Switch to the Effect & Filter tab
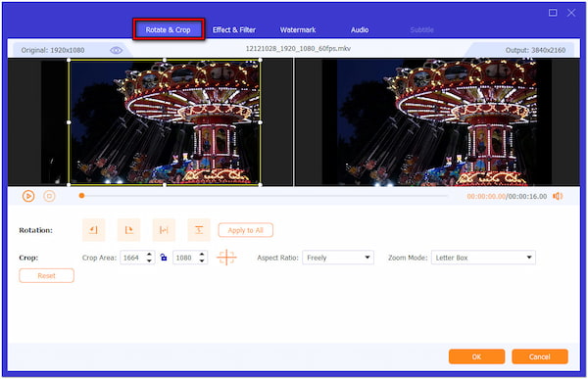The height and width of the screenshot is (379, 588). [x=234, y=29]
